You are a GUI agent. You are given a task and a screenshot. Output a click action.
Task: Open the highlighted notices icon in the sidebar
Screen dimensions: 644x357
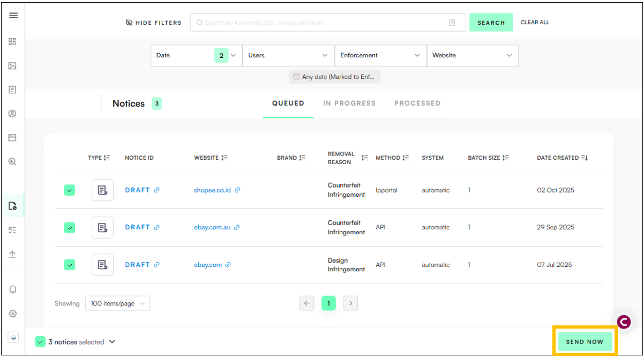12,206
